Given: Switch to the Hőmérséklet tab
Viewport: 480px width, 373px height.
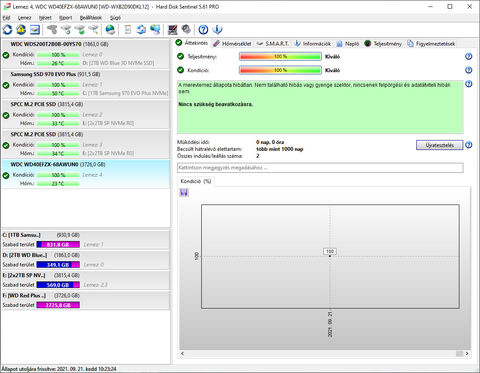Looking at the screenshot, I should click(x=232, y=44).
